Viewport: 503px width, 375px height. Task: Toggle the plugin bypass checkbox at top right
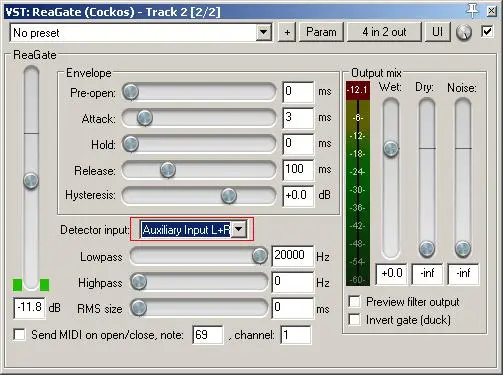click(x=487, y=32)
